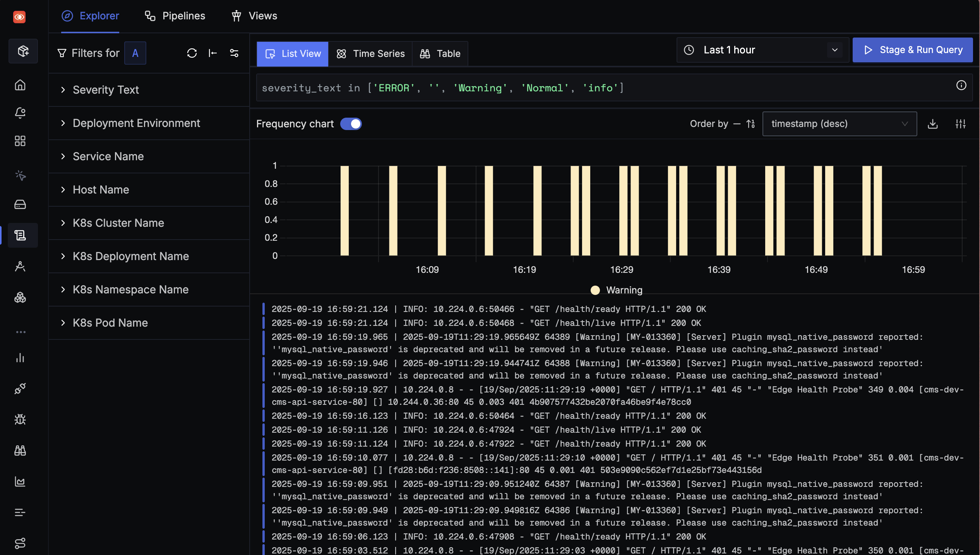This screenshot has height=555, width=980.
Task: Open Dashboards grid icon in sidebar
Action: pos(20,141)
